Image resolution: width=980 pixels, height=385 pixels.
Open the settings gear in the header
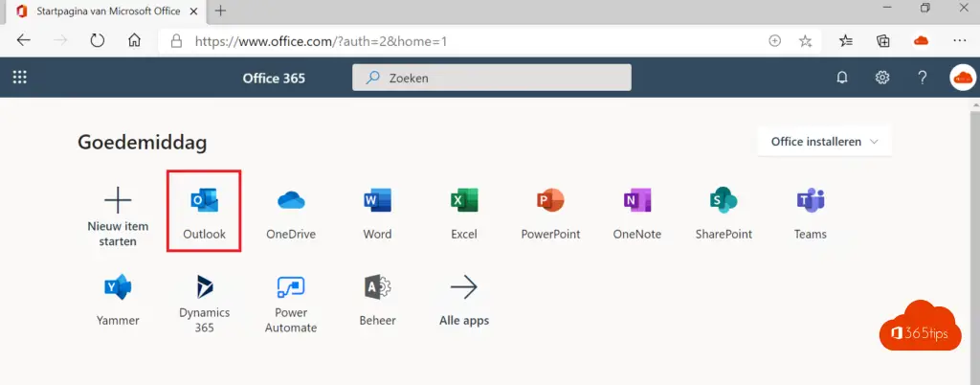882,78
